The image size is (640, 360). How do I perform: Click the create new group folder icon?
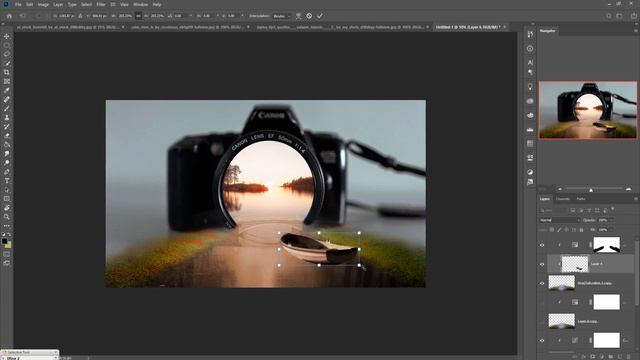(x=611, y=357)
